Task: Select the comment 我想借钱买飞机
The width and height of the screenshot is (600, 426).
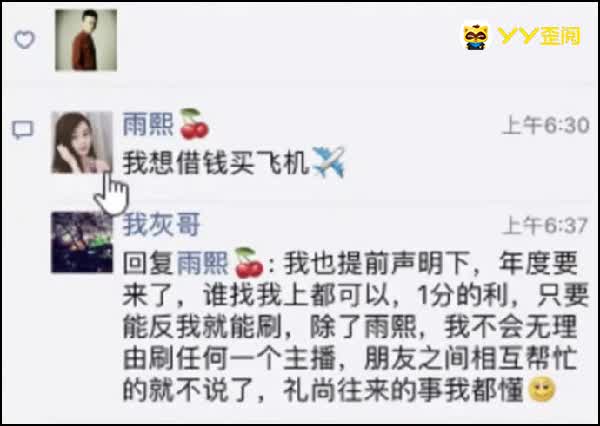Action: click(x=215, y=163)
